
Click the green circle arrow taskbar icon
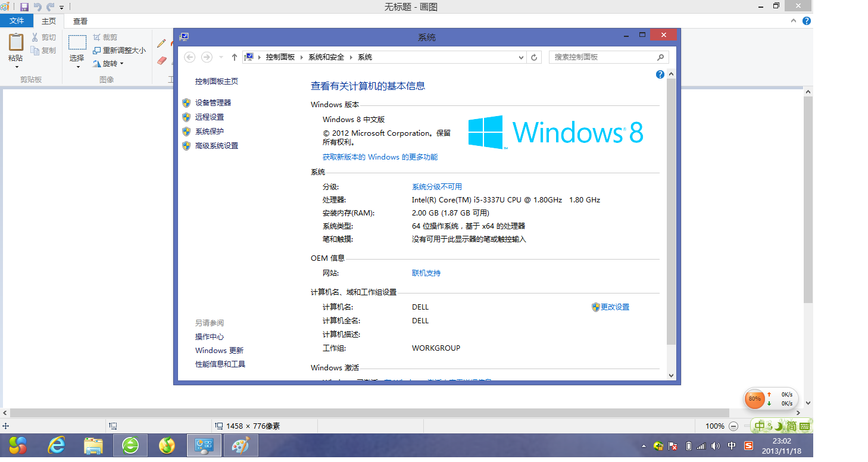(x=130, y=445)
